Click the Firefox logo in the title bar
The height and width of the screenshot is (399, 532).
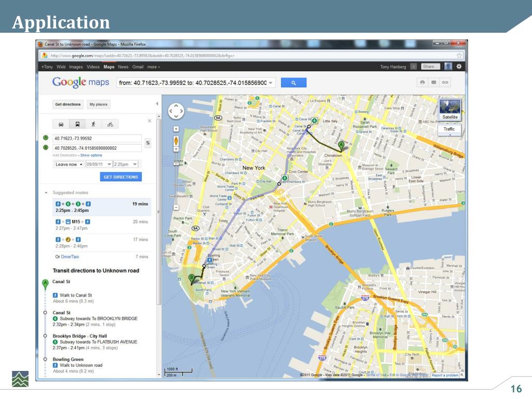(41, 44)
